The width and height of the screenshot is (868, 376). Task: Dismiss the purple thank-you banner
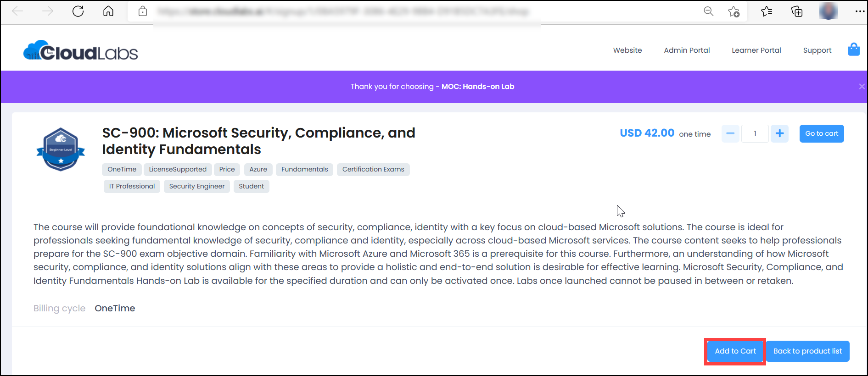[862, 86]
